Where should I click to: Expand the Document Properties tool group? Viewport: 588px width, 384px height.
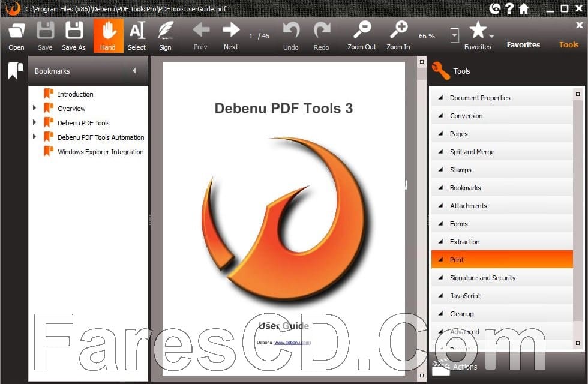point(441,97)
